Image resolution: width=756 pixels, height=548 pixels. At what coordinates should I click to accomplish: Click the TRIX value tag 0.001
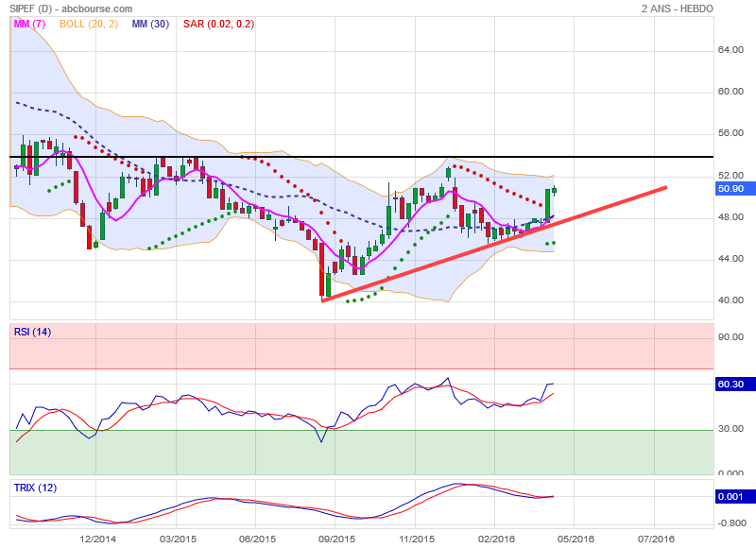(732, 496)
